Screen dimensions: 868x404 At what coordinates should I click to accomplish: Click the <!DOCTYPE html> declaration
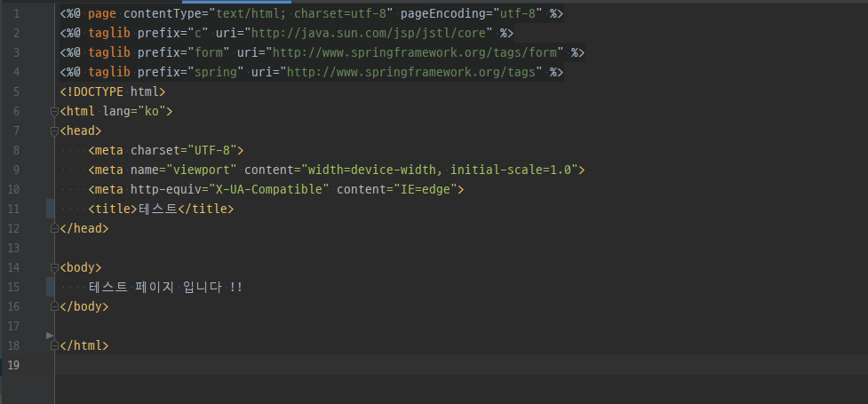point(113,91)
